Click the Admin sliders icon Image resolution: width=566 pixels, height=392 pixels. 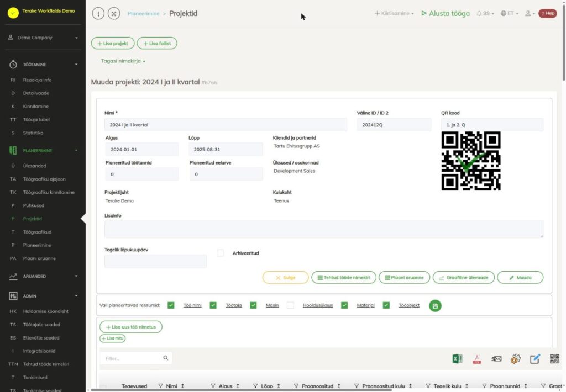tap(13, 296)
